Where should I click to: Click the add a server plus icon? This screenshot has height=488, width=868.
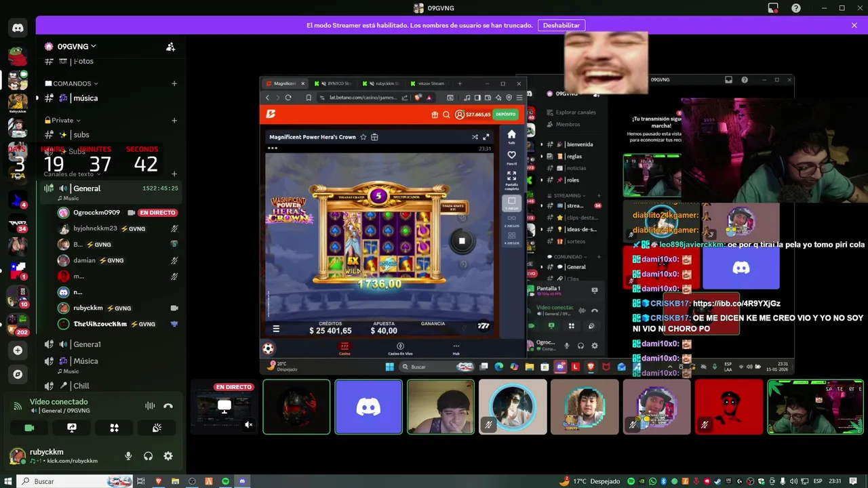tap(18, 350)
